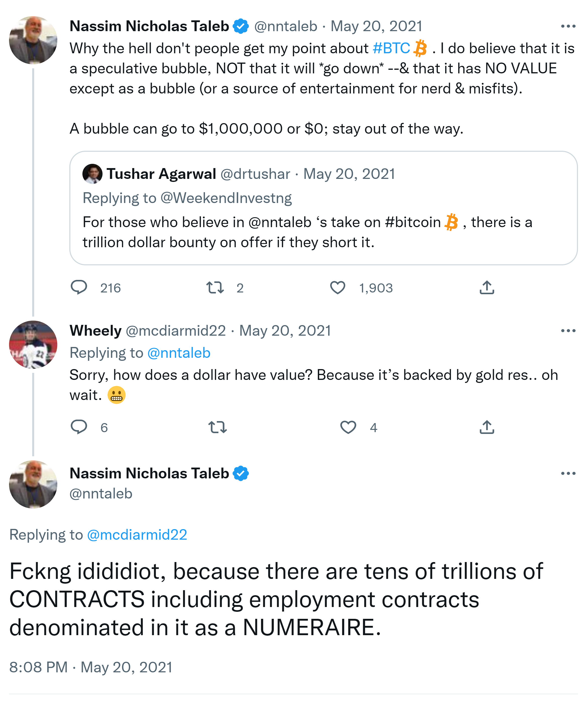This screenshot has width=588, height=704.
Task: Share Wheely's reply tweet
Action: tap(487, 427)
